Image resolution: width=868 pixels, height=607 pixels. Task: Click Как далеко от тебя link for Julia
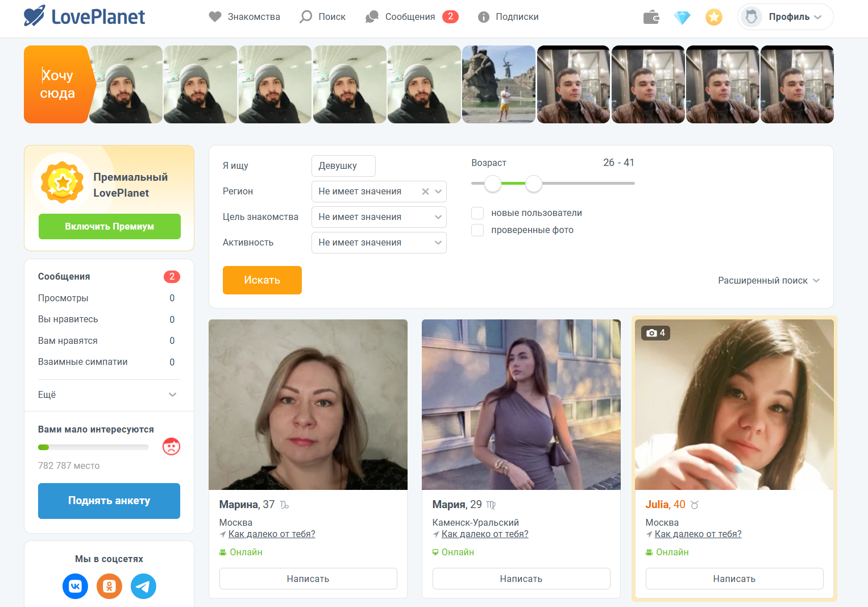(x=698, y=534)
